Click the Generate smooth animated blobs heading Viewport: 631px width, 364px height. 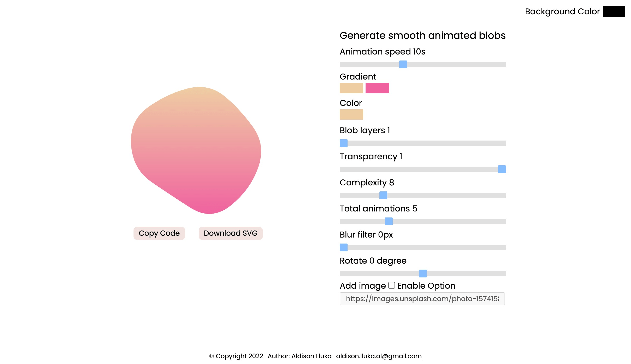click(x=423, y=35)
